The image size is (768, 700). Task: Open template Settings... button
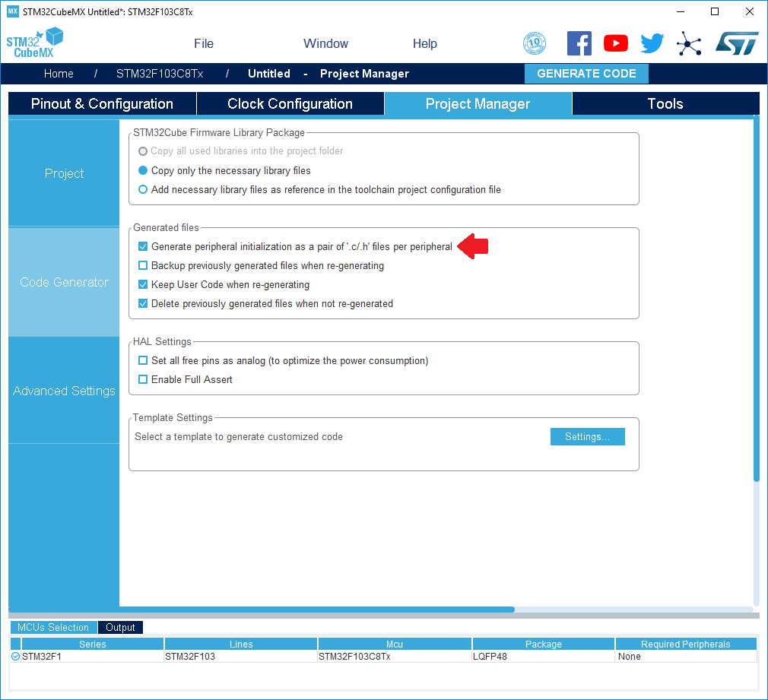click(x=587, y=436)
